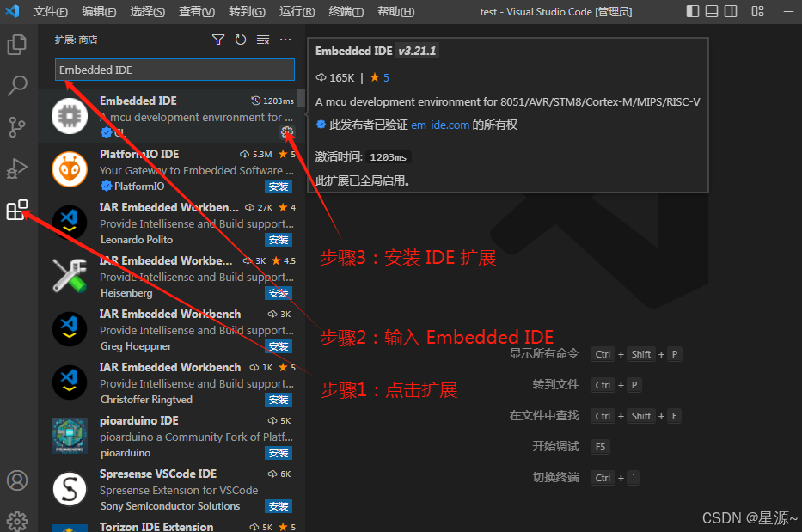The width and height of the screenshot is (802, 532).
Task: Install the PlatformIO IDE extension
Action: 279,187
